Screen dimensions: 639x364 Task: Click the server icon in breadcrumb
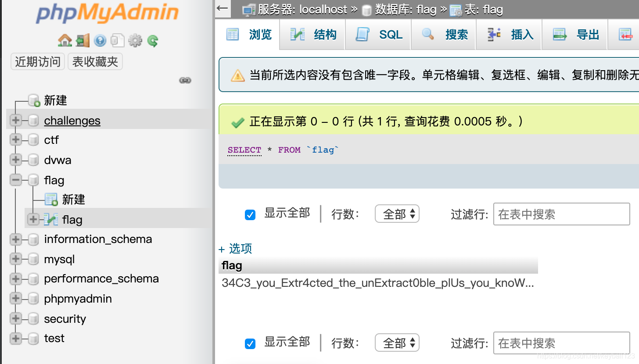249,10
